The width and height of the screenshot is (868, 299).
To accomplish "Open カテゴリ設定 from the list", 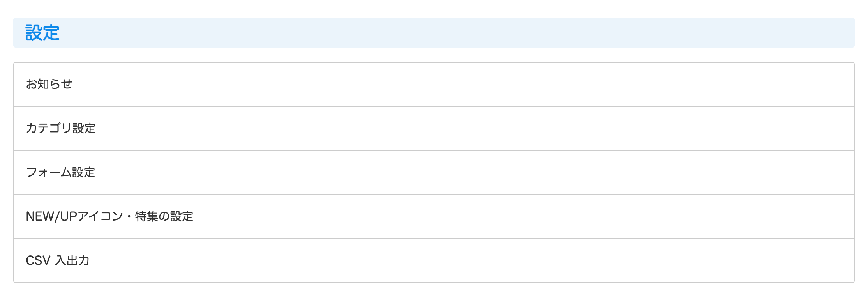I will point(61,128).
